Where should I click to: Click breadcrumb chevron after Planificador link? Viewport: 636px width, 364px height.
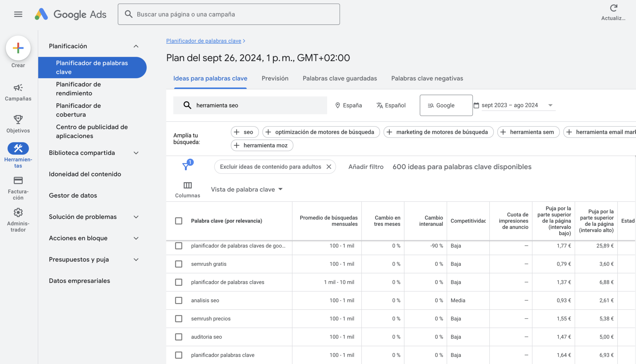pyautogui.click(x=244, y=41)
